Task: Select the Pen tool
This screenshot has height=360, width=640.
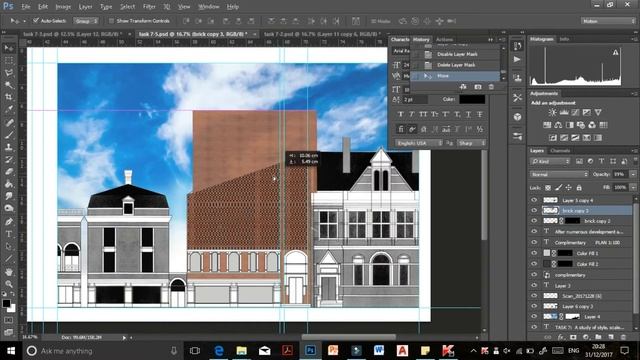Action: [x=9, y=222]
